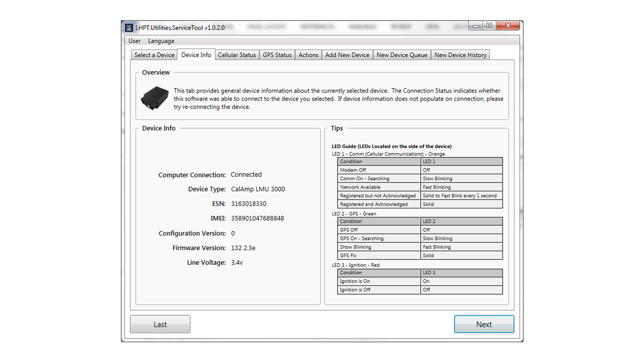Select the Device Info tab
Screen dimensions: 644x362
pos(196,55)
